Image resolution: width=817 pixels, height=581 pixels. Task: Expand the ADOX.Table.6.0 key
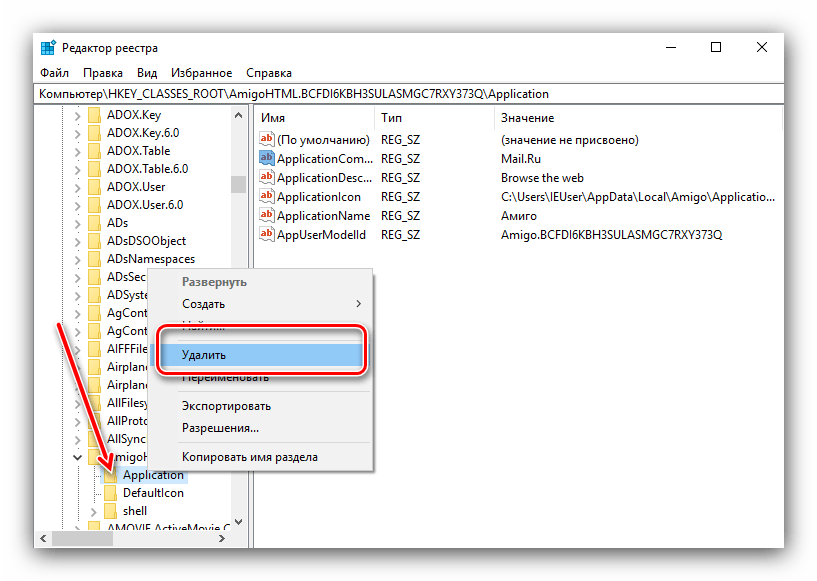(78, 169)
